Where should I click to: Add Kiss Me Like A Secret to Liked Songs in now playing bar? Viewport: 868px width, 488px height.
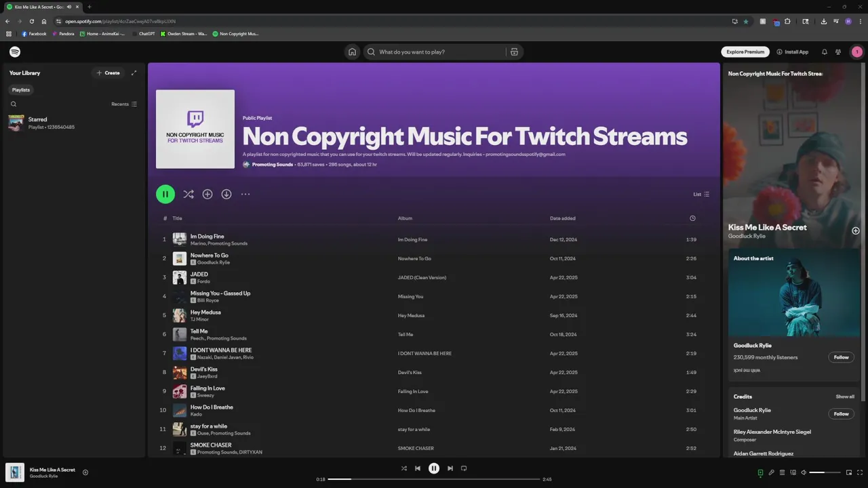point(85,472)
